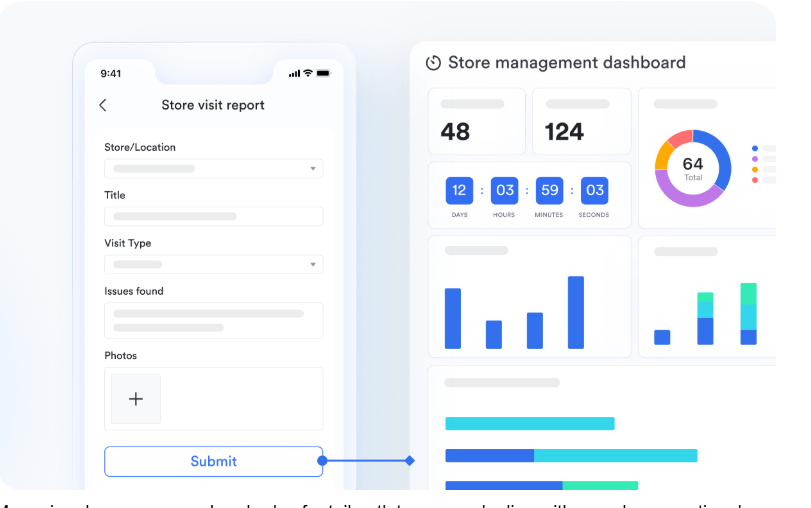Tap the back arrow in Store visit report
Image resolution: width=811 pixels, height=508 pixels.
[102, 105]
